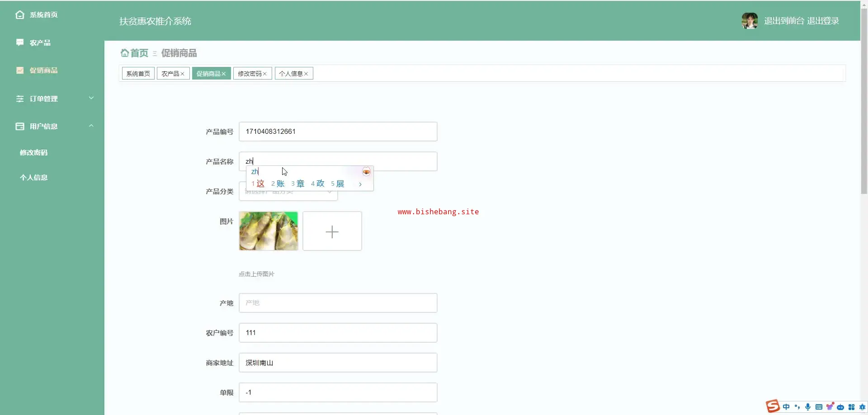Close the 个人信息 tab
This screenshot has width=868, height=415.
click(306, 74)
